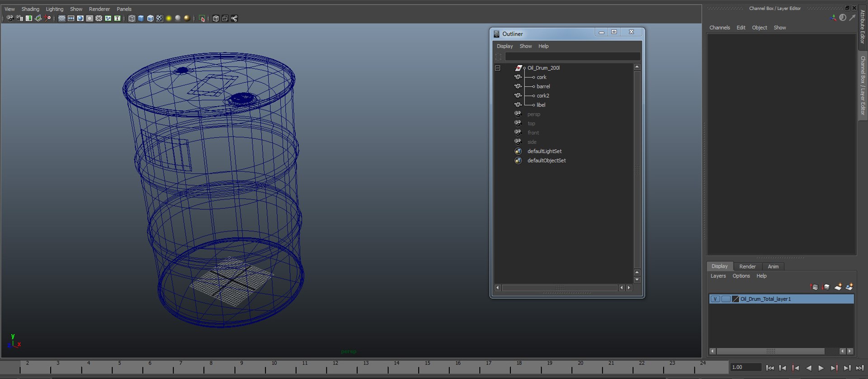868x379 pixels.
Task: Open Channels menu in Channel Box
Action: point(719,28)
